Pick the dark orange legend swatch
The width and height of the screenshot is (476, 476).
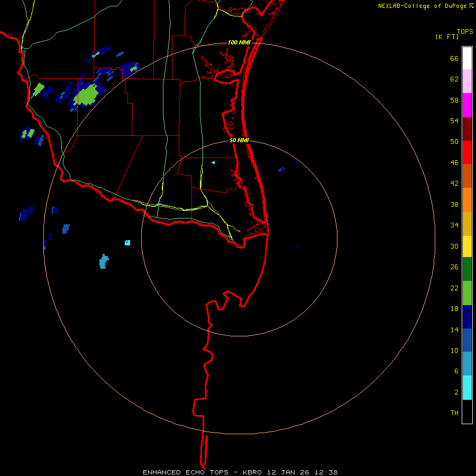[467, 176]
